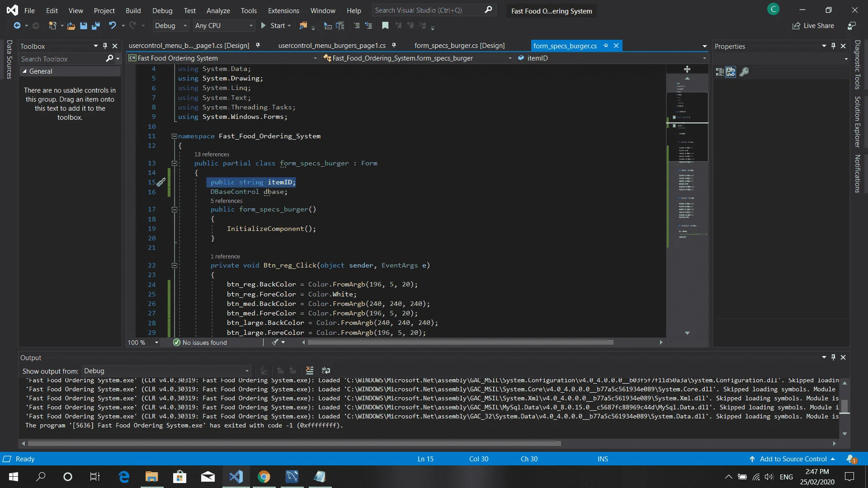Image resolution: width=868 pixels, height=488 pixels.
Task: Switch to form_specs_burger.cs [Design] tab
Action: pyautogui.click(x=459, y=46)
